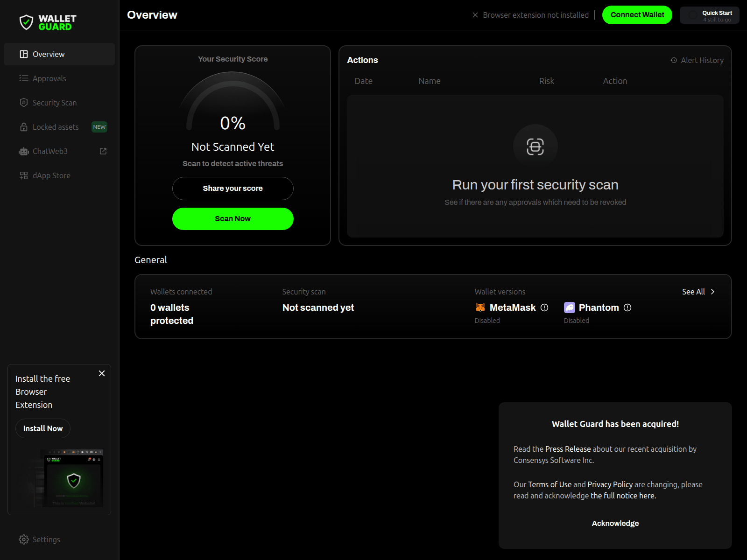This screenshot has width=747, height=560.
Task: Click the Wallet Guard shield logo
Action: click(x=27, y=21)
